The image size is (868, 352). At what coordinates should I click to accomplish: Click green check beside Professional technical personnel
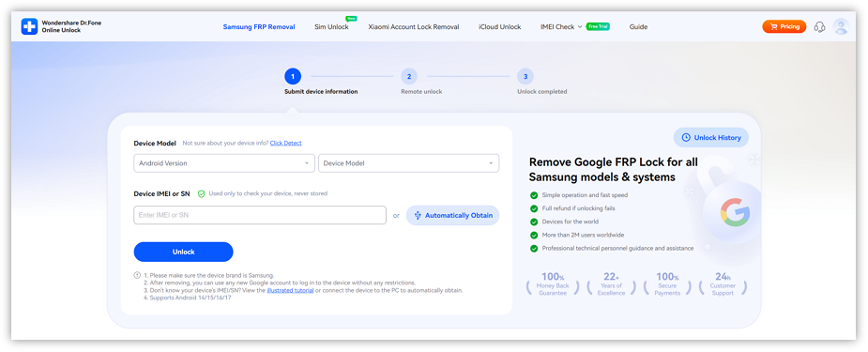coord(534,249)
